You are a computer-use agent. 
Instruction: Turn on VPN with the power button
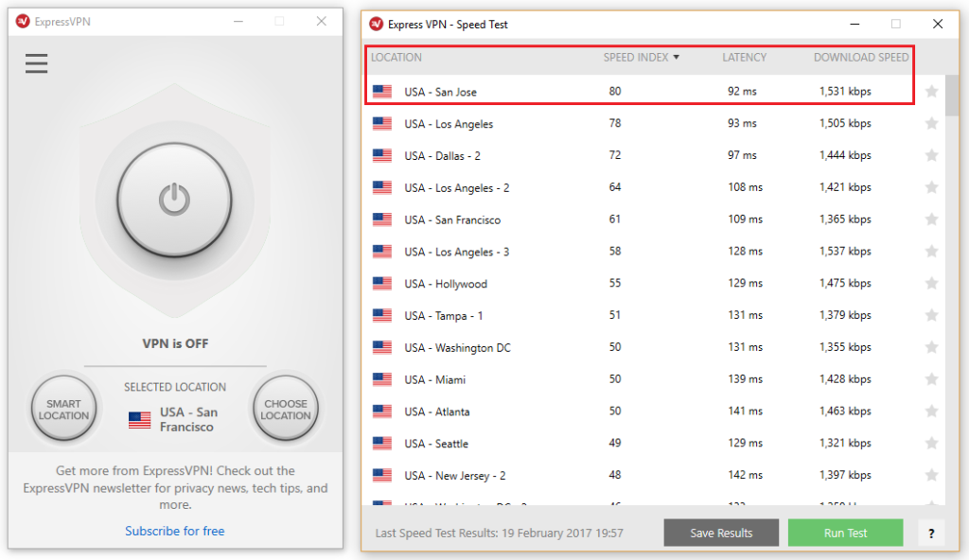pos(175,200)
